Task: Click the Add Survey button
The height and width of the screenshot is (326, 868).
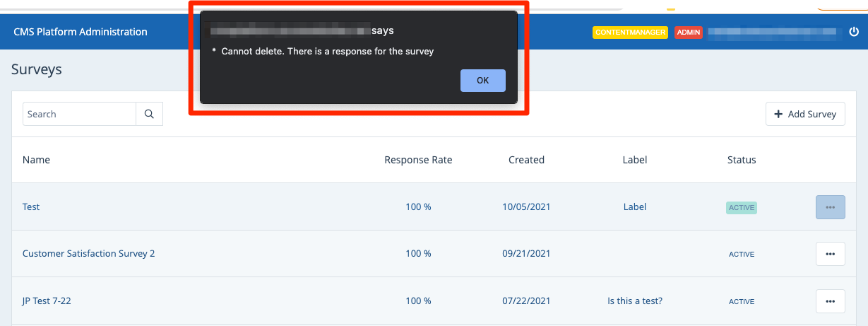Action: [x=805, y=114]
